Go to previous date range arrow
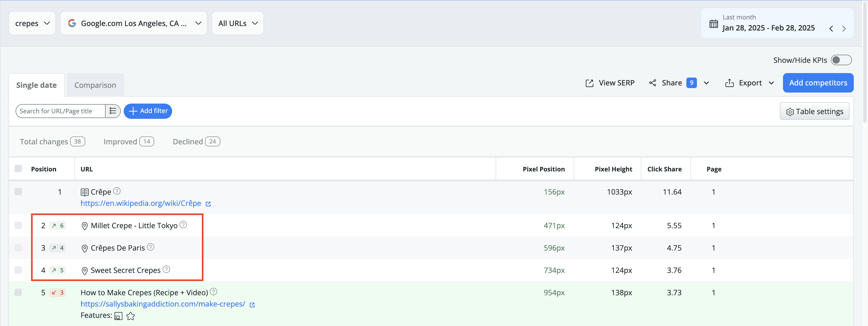This screenshot has height=326, width=868. 831,29
